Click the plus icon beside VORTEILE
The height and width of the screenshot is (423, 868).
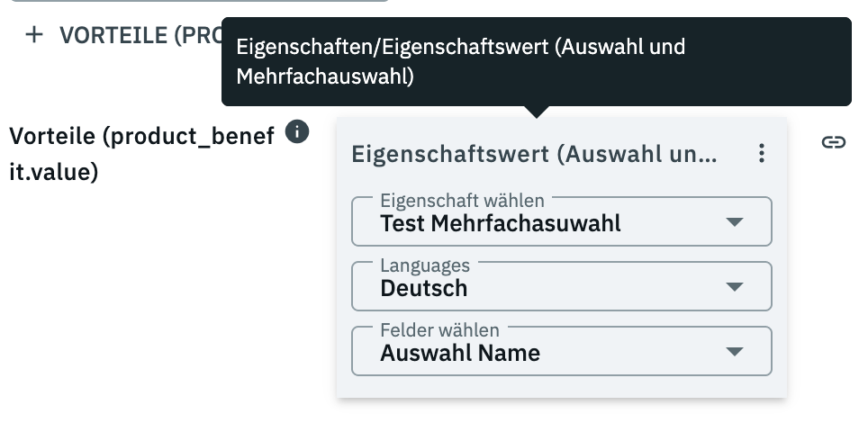35,35
